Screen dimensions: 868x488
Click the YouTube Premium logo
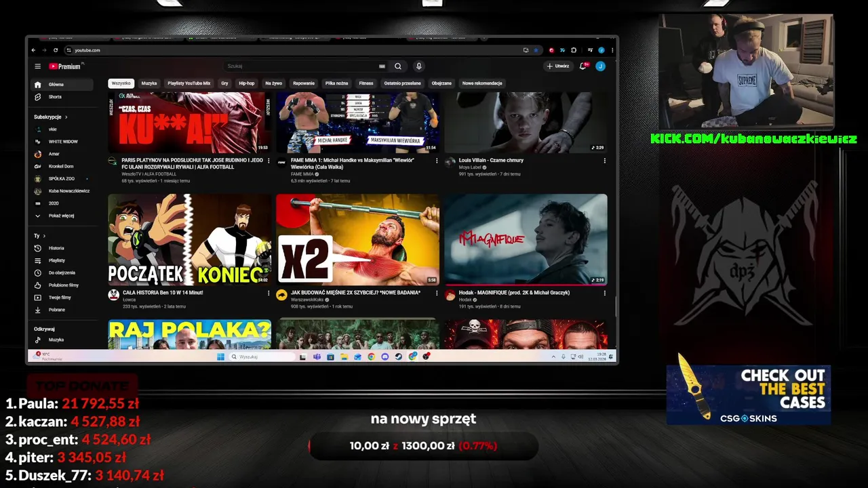[x=65, y=66]
